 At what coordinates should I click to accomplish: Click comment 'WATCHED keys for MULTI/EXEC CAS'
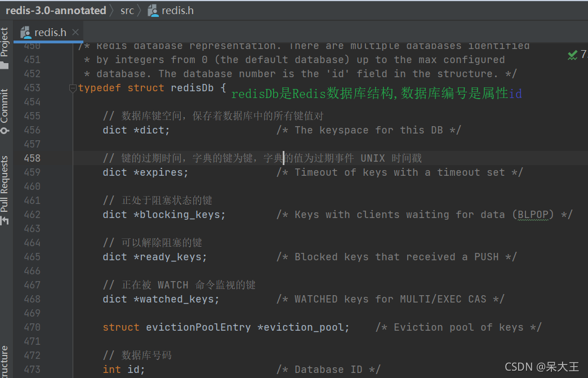(x=390, y=299)
